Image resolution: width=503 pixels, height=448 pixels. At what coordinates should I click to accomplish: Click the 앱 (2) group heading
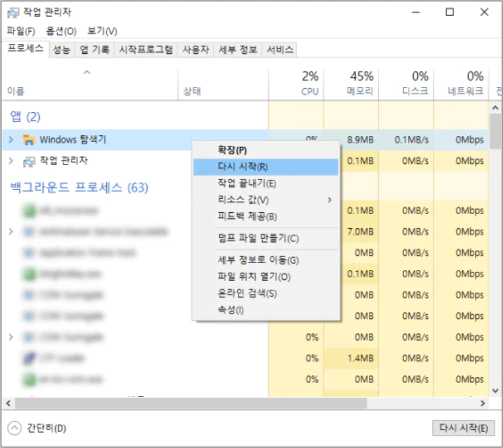25,117
